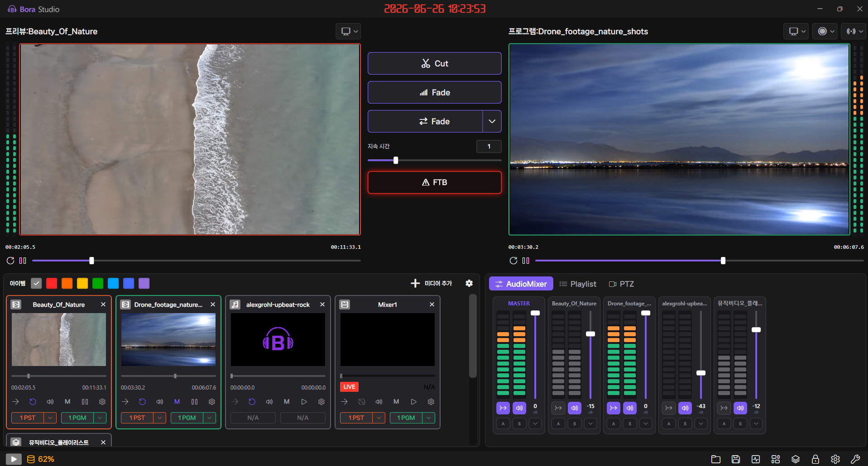The height and width of the screenshot is (466, 868).
Task: Switch to the Playlist tab
Action: tap(578, 284)
